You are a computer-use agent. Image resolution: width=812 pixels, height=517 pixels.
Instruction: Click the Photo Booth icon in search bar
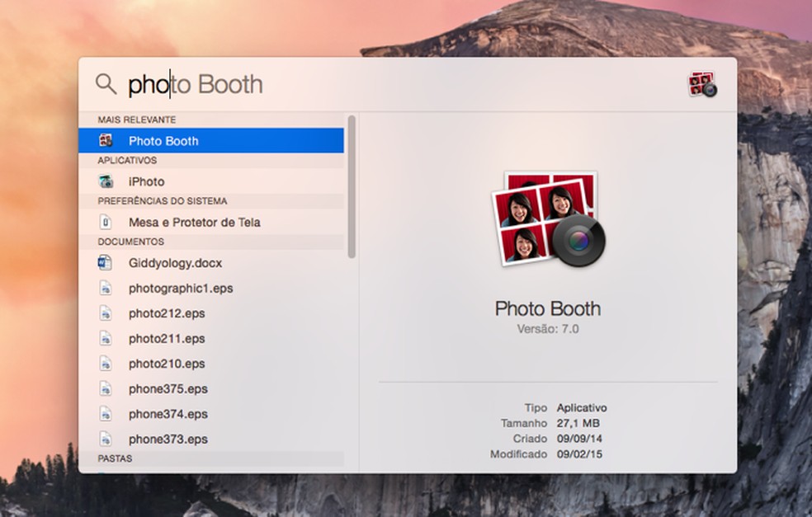702,84
